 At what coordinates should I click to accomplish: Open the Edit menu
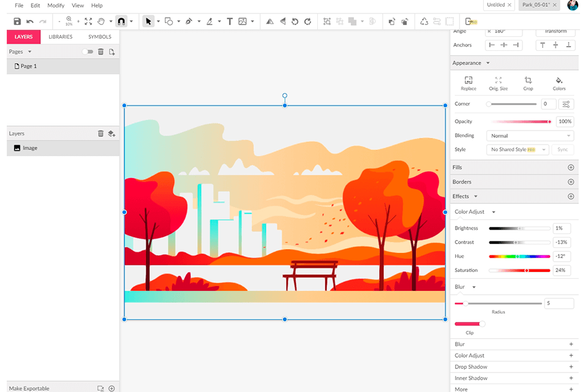click(x=36, y=6)
